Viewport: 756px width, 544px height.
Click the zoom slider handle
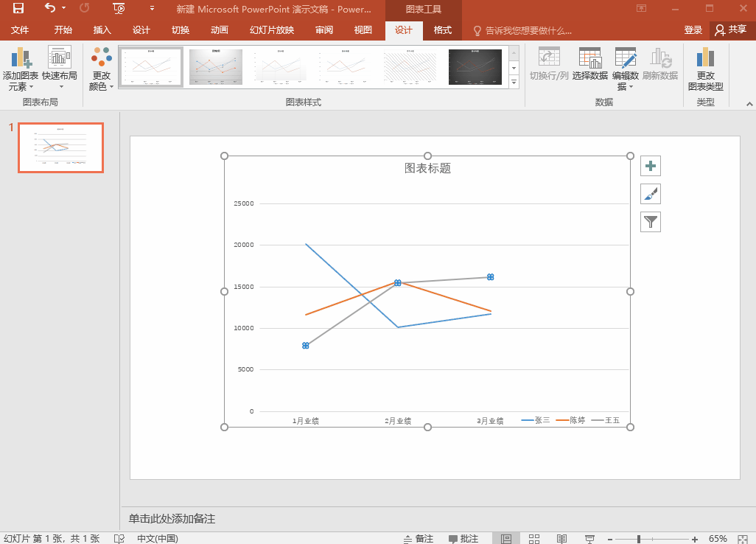[x=638, y=539]
